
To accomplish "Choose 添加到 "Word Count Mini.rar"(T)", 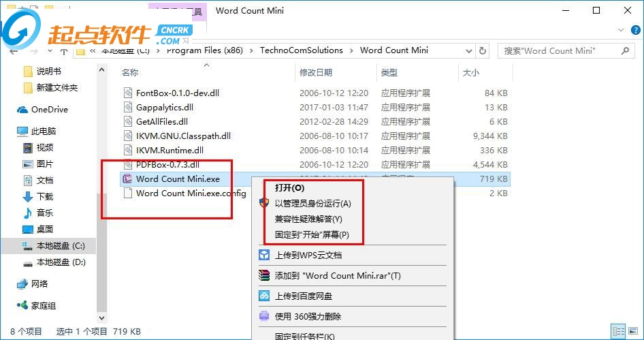I will [338, 276].
